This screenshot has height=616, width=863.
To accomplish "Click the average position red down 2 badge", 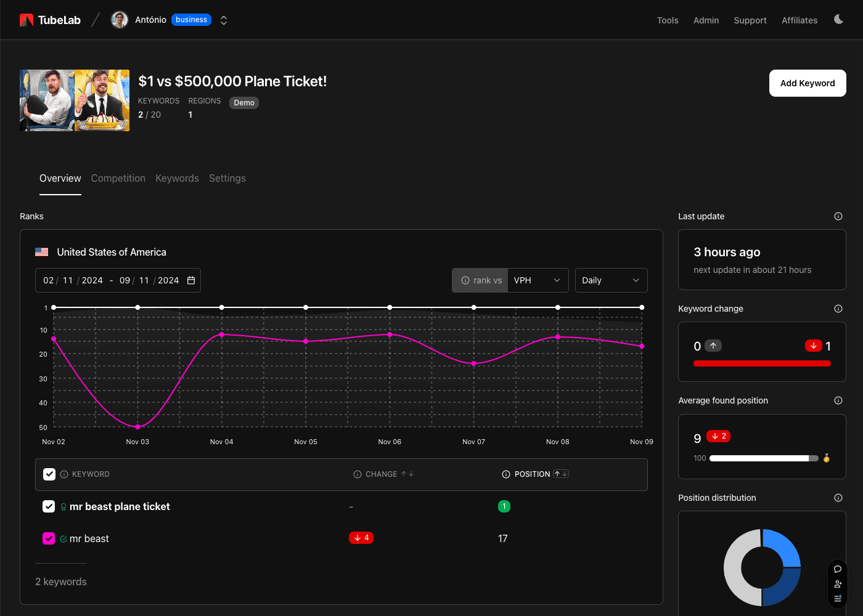I will [719, 436].
